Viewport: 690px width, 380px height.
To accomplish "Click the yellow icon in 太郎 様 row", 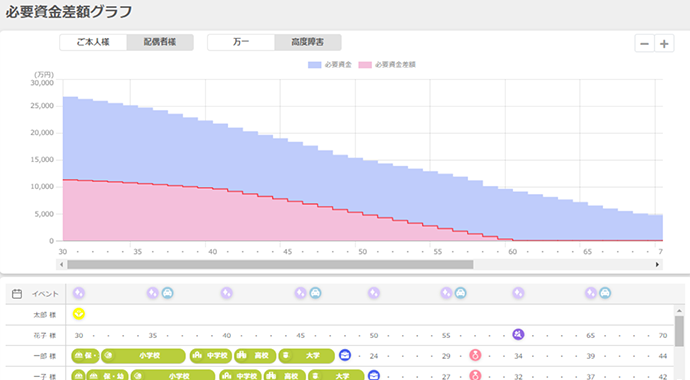I will point(79,314).
